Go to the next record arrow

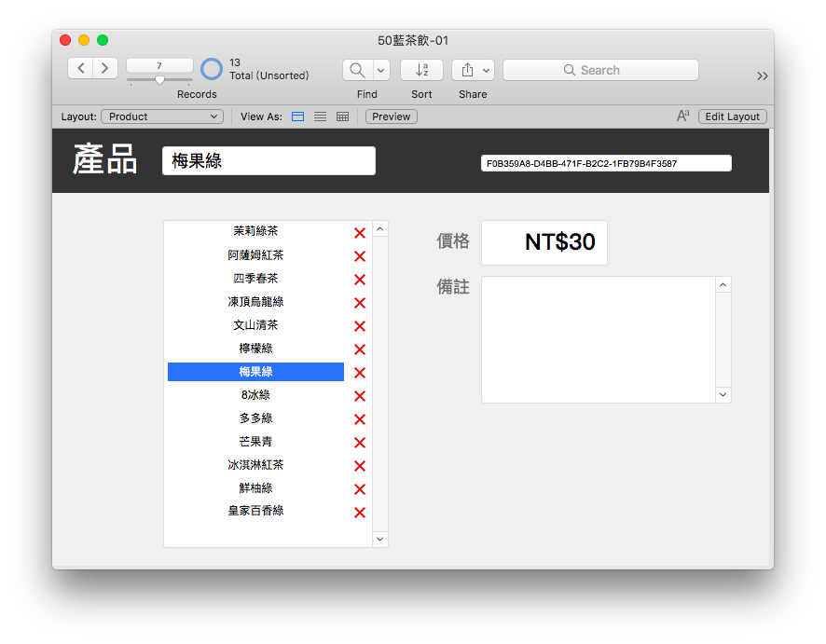(104, 68)
